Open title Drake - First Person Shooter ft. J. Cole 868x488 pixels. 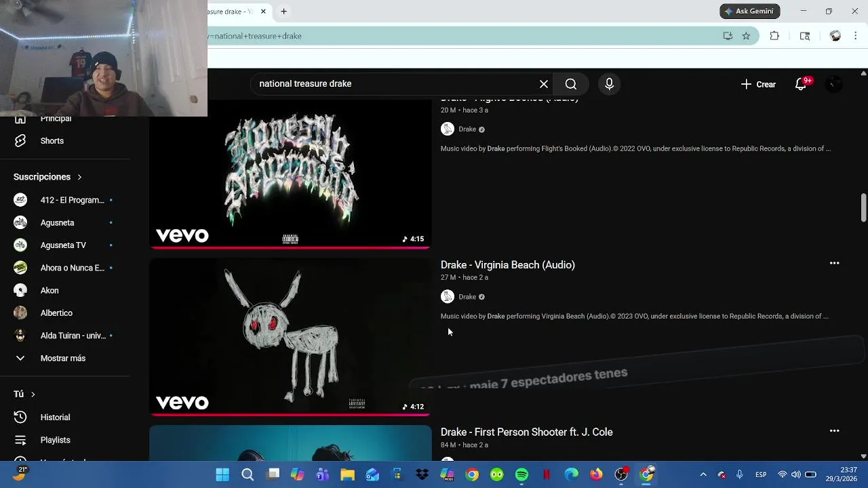click(527, 432)
